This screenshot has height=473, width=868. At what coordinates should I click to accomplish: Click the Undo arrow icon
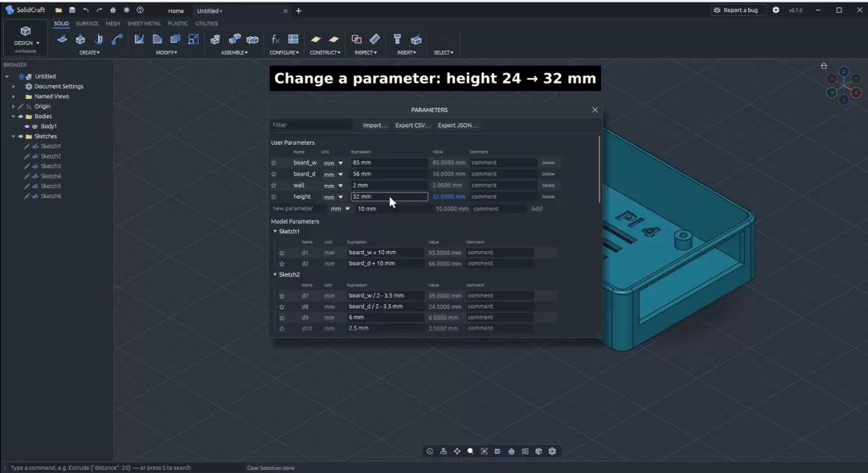[86, 10]
